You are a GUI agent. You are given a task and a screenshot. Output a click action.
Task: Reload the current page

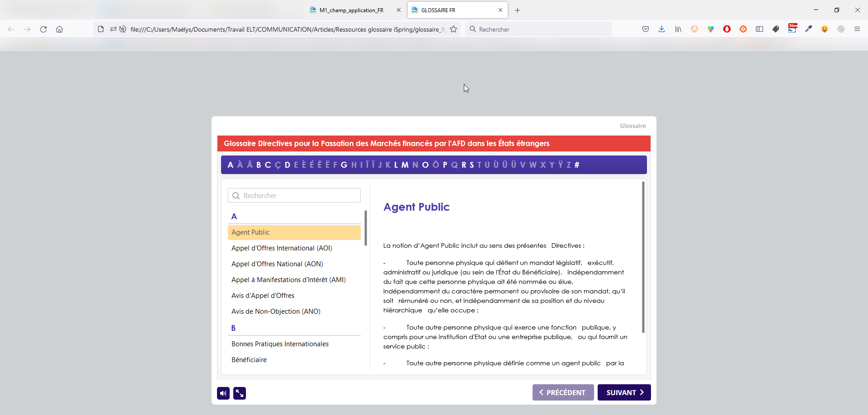(43, 29)
